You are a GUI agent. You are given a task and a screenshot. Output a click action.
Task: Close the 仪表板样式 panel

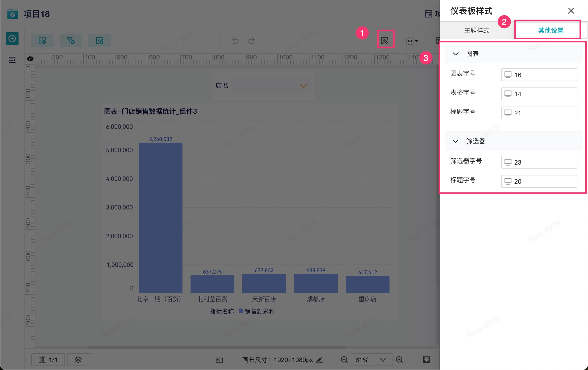point(571,11)
